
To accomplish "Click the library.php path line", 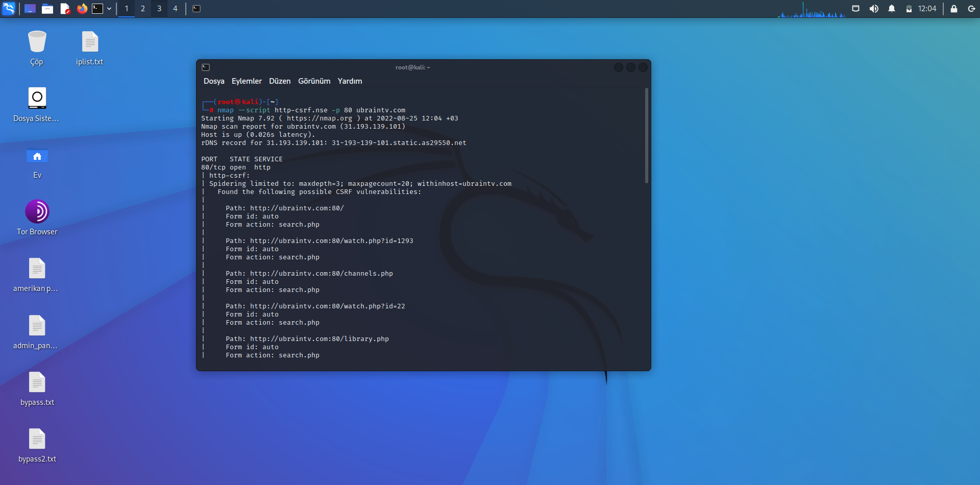I will (x=307, y=339).
